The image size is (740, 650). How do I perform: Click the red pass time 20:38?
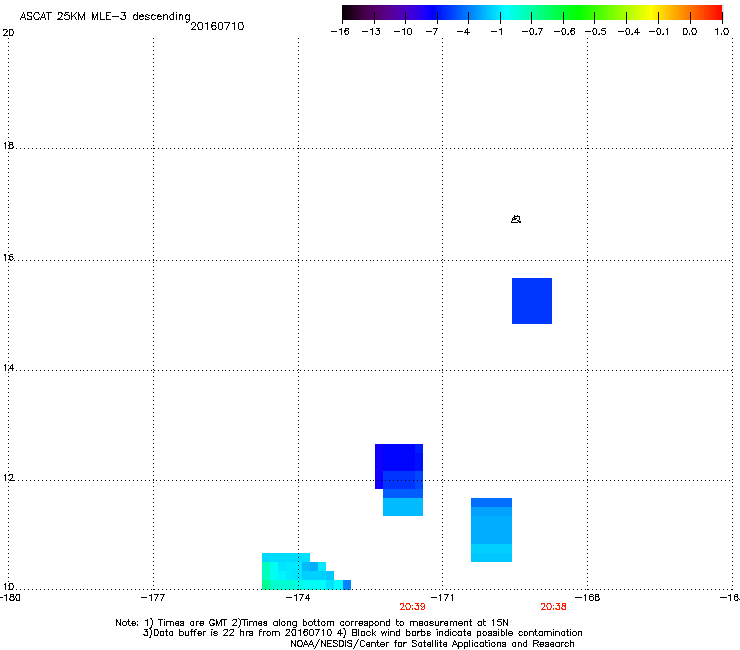click(553, 607)
